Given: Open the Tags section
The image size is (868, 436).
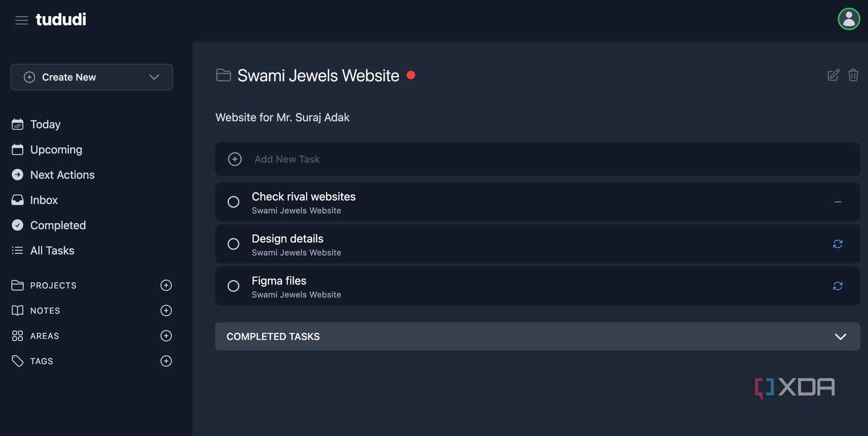Looking at the screenshot, I should pyautogui.click(x=41, y=361).
